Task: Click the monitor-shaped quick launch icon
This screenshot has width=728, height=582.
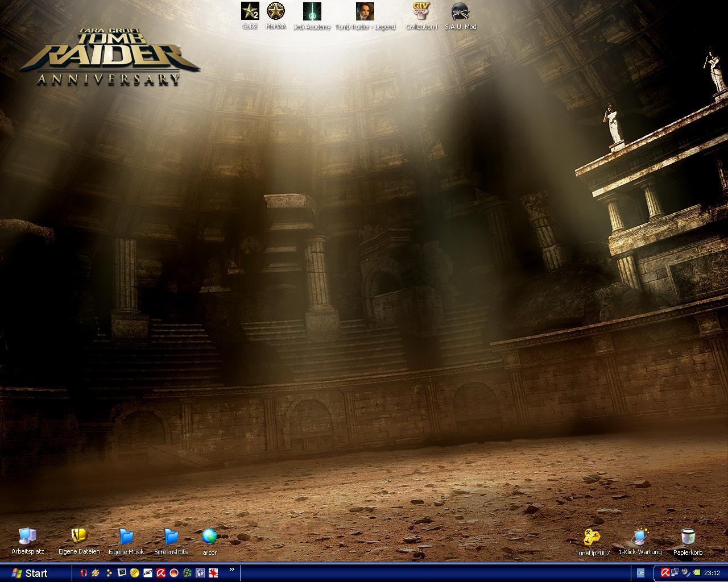Action: (121, 573)
